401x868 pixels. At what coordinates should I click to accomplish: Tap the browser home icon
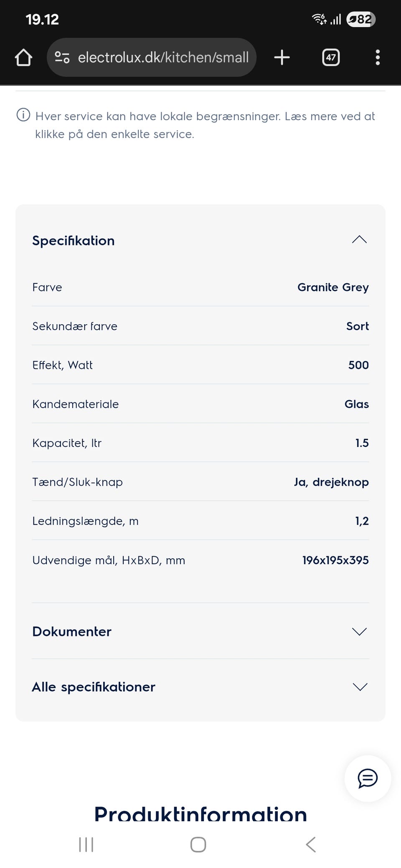click(x=23, y=58)
